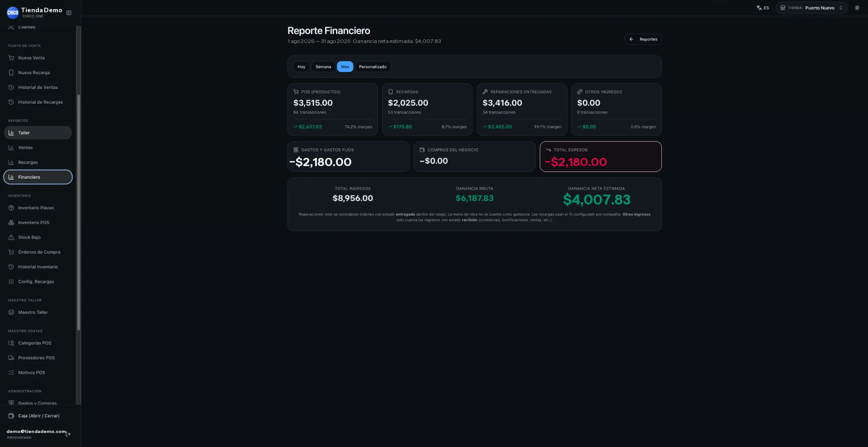Viewport: 868px width, 447px height.
Task: Click the Total Egresos red card
Action: 601,157
